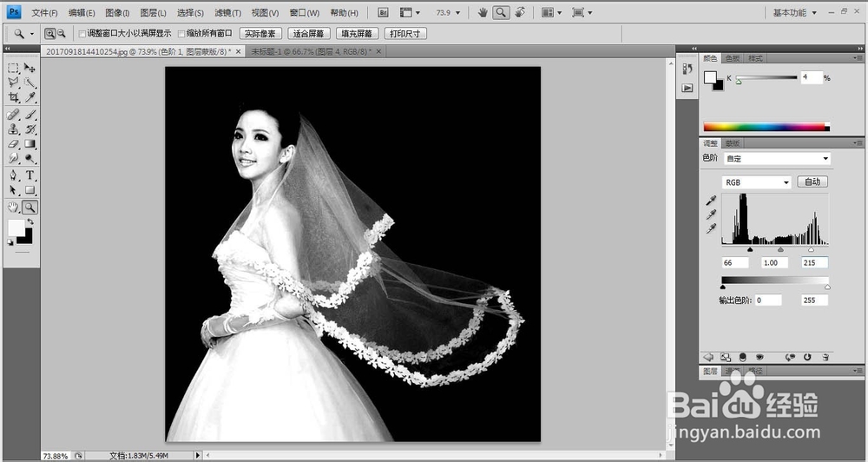The image size is (868, 462).
Task: Switch panel to expanded view icon
Action: tap(725, 357)
